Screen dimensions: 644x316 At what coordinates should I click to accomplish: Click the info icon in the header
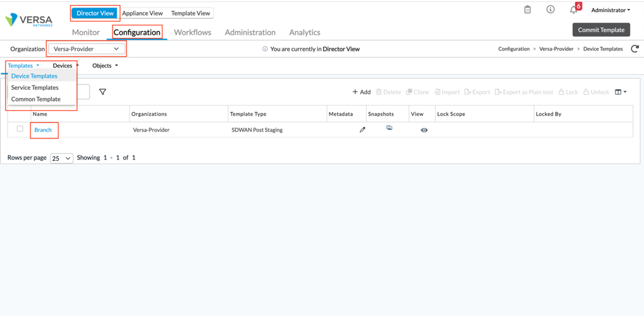click(550, 10)
